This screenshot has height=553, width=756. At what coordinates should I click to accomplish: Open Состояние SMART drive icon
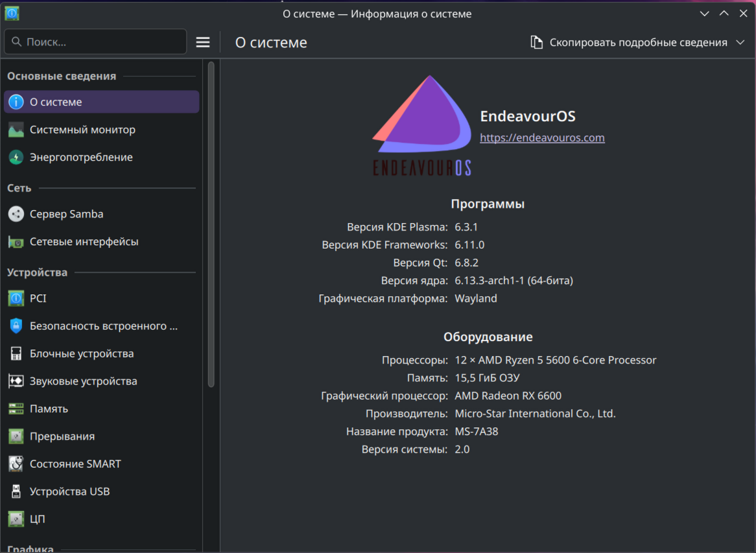click(16, 464)
